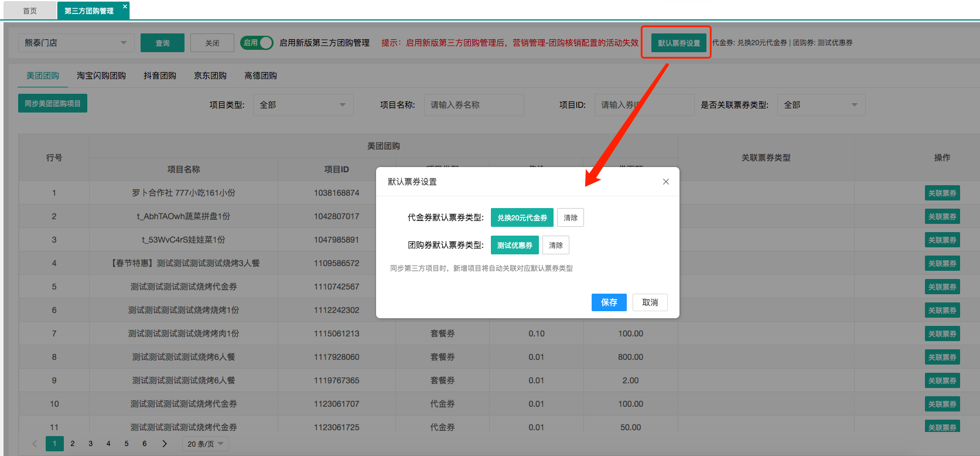Go to page 4
The width and height of the screenshot is (980, 456).
click(x=108, y=444)
